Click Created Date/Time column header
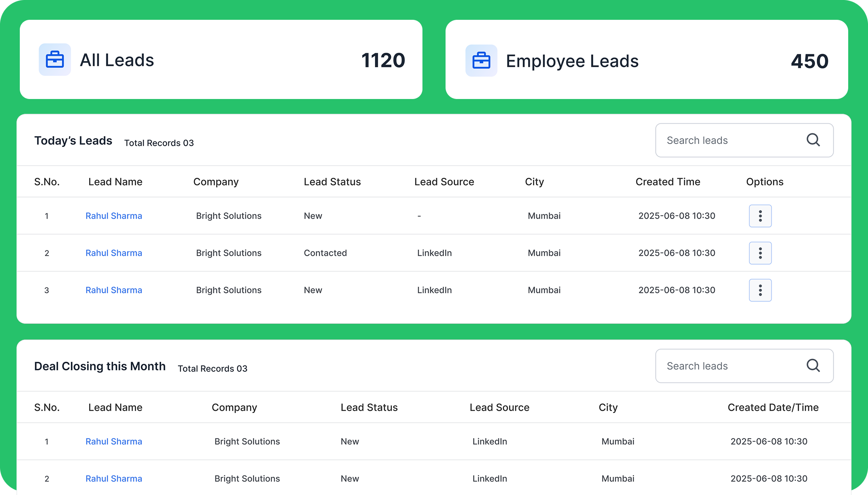868x495 pixels. [773, 408]
